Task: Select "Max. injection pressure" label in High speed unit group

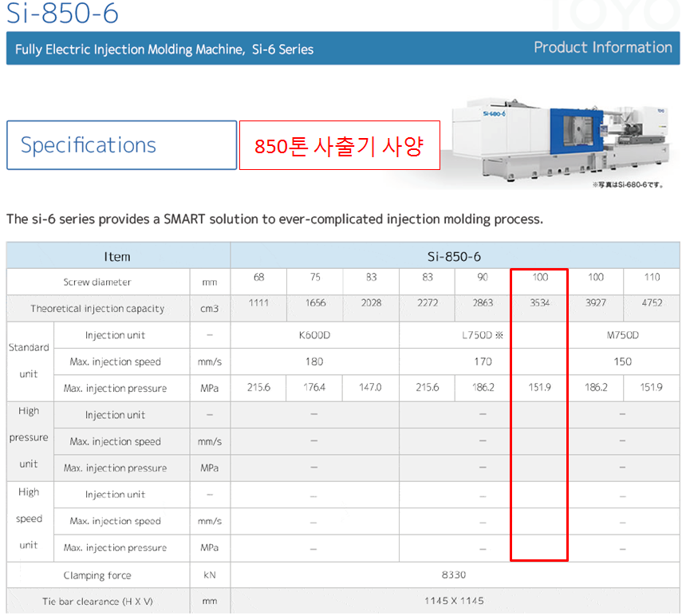Action: click(115, 547)
